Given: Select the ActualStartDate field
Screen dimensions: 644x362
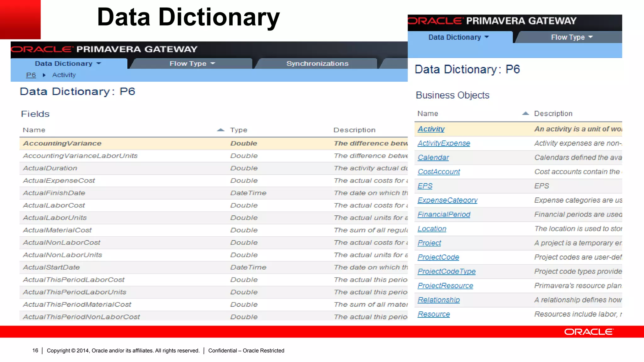Looking at the screenshot, I should coord(51,267).
